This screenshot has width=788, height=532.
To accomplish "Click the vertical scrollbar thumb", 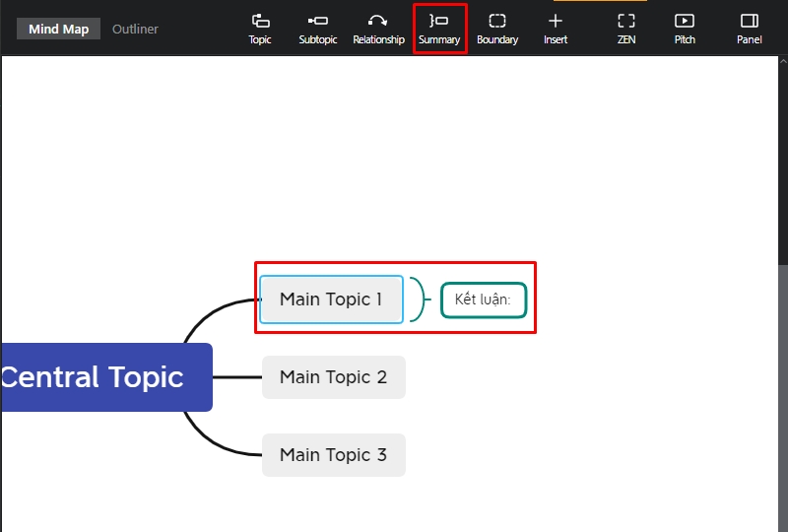I will tap(783, 397).
